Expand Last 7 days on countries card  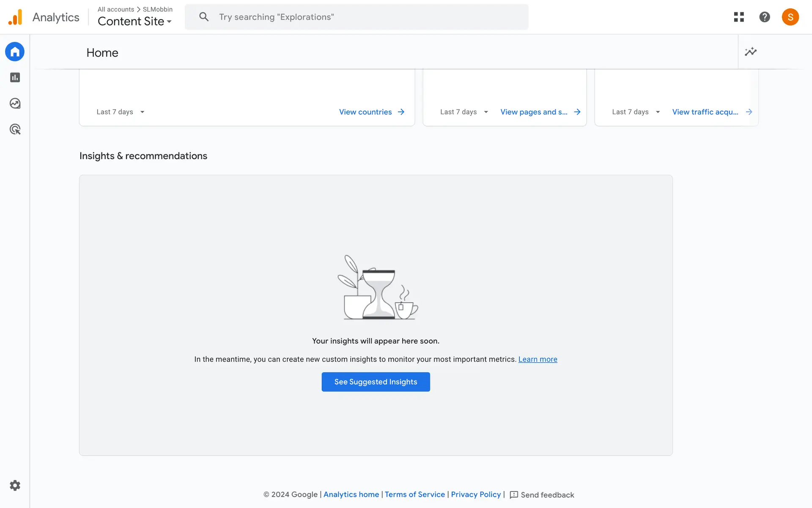coord(121,112)
